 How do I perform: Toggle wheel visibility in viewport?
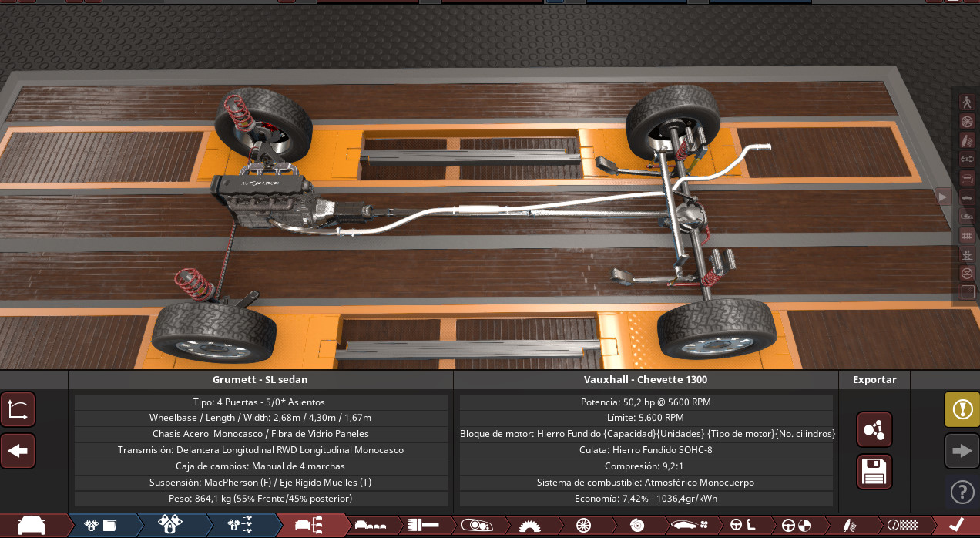[968, 121]
